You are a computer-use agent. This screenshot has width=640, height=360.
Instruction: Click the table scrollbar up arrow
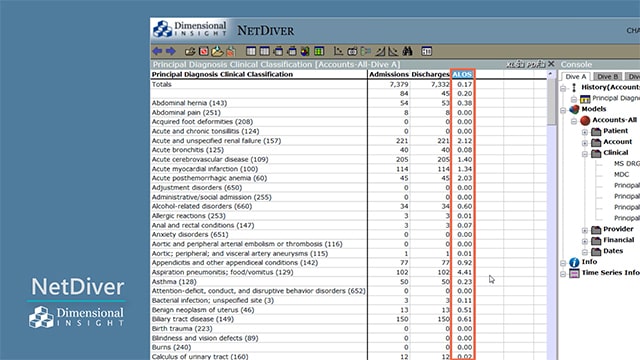(x=551, y=75)
